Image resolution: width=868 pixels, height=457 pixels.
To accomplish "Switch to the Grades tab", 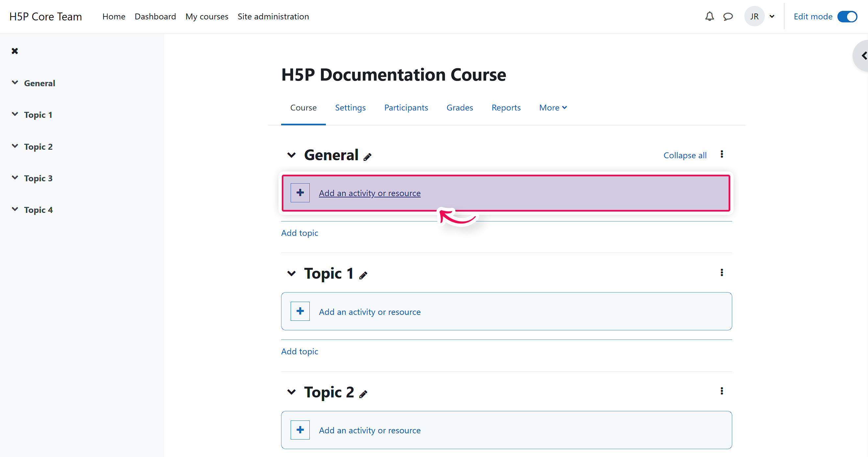I will pos(460,108).
